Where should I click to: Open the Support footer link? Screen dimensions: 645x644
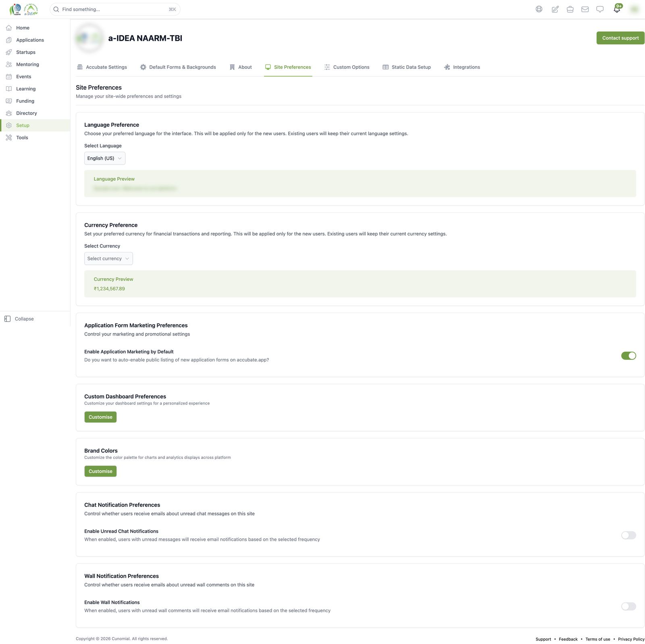click(x=543, y=639)
